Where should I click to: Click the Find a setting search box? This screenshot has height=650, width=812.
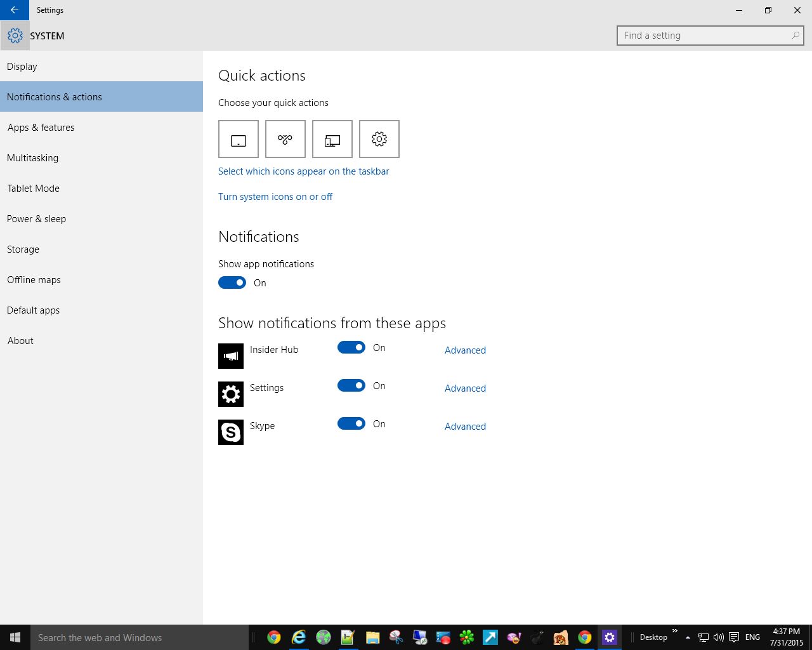click(x=704, y=36)
